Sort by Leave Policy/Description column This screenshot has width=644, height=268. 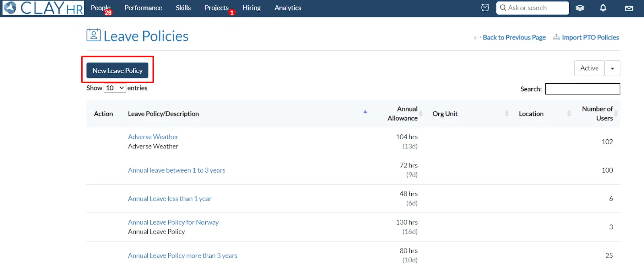163,114
